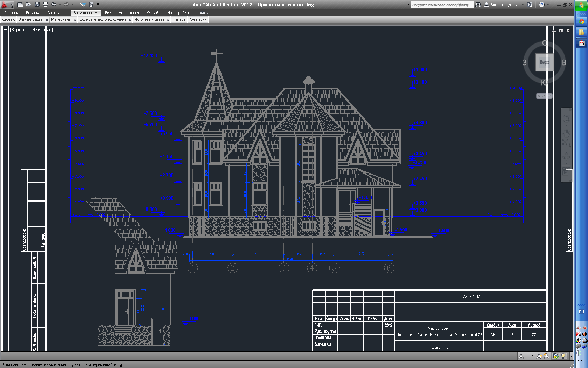Screen dimensions: 588x368
Task: Click the keyword search input field
Action: 442,5
